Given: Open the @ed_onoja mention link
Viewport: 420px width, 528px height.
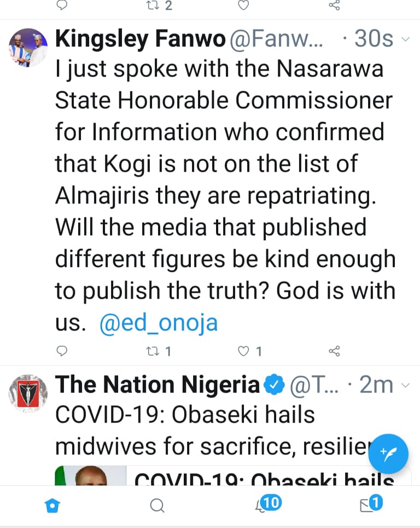Looking at the screenshot, I should 159,323.
